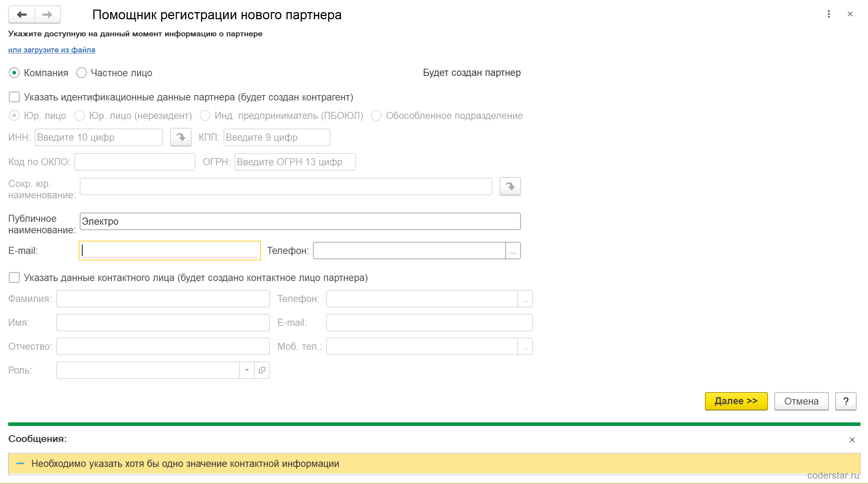Enable the partner identification data checkbox

coord(14,97)
